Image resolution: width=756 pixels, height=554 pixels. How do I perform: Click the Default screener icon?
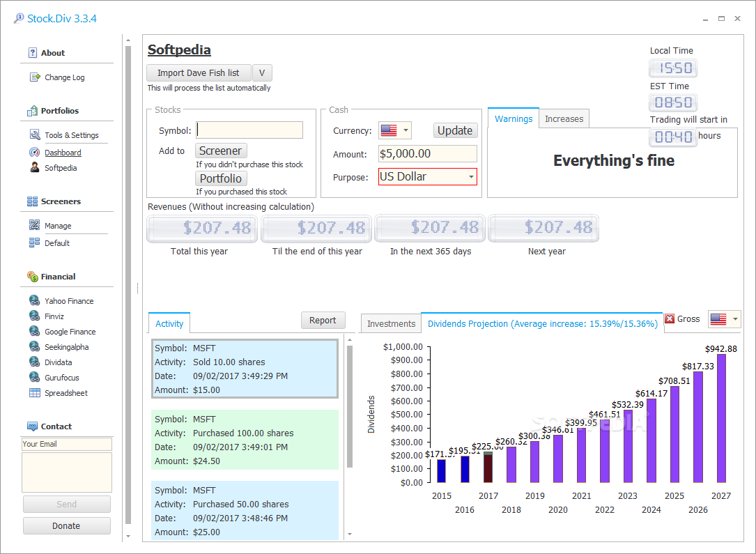(35, 243)
